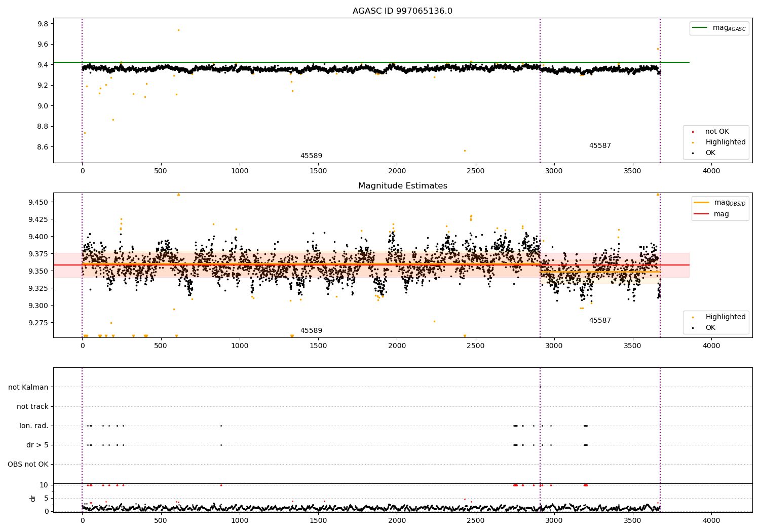
Task: Click the orange upward triangle marker atop Magnitude Estimates near 600
Action: point(178,194)
